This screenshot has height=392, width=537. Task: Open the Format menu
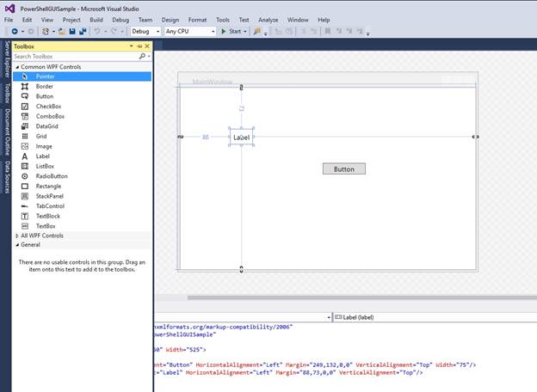click(x=197, y=20)
